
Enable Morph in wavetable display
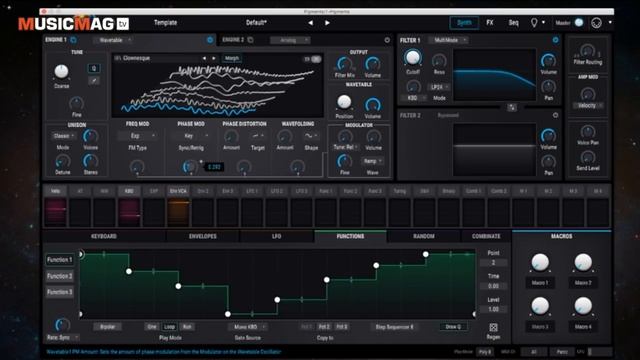pos(231,58)
